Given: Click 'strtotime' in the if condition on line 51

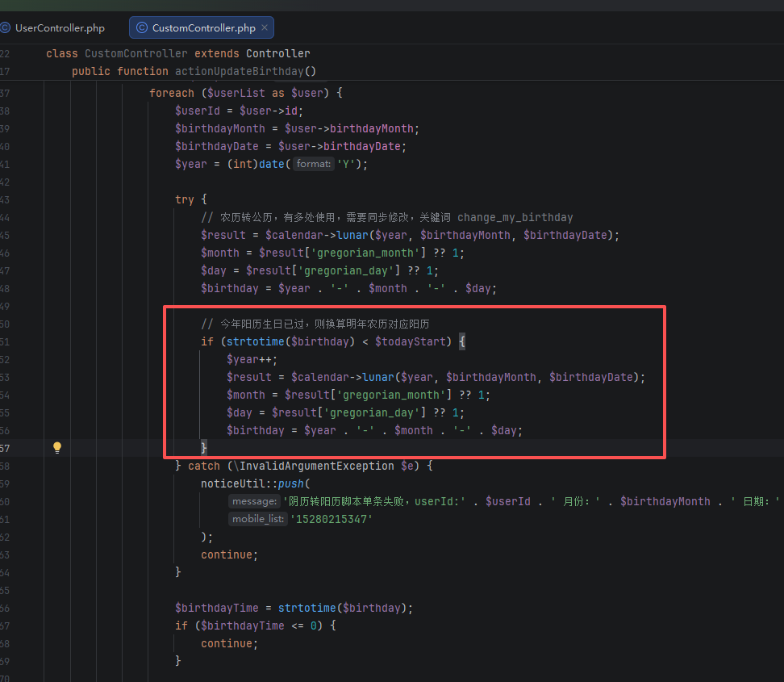Looking at the screenshot, I should 256,341.
